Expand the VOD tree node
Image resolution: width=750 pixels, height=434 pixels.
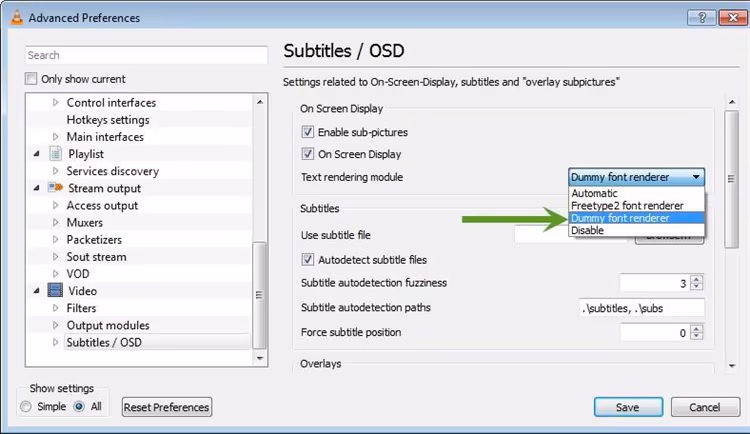click(x=55, y=274)
